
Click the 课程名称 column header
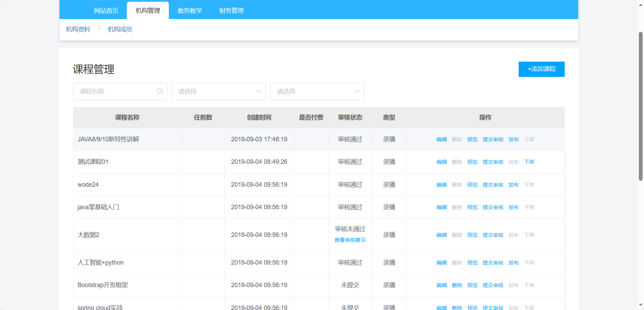click(127, 117)
